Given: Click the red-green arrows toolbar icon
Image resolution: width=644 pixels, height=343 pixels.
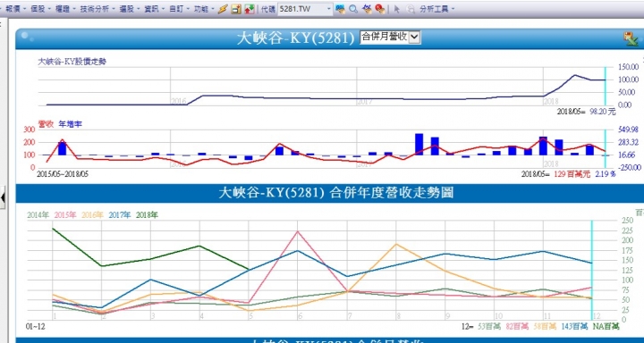Looking at the screenshot, I should pyautogui.click(x=250, y=9).
